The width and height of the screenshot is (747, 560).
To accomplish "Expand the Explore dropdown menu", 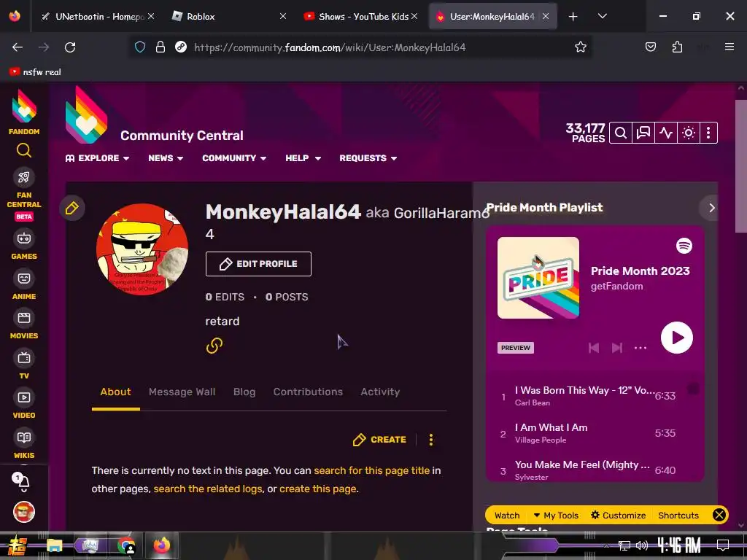I will [97, 158].
